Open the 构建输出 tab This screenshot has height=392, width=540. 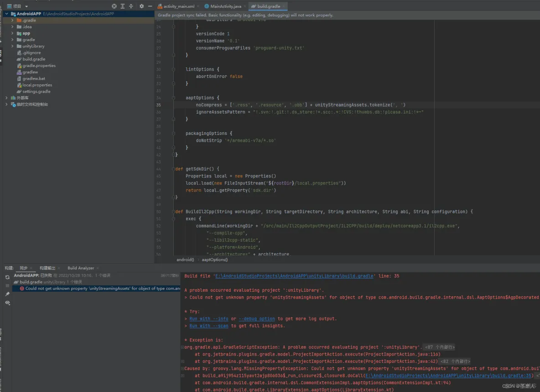[x=47, y=268]
